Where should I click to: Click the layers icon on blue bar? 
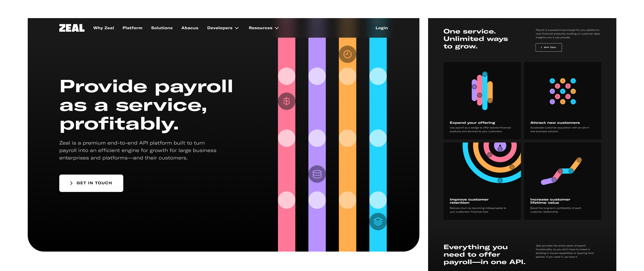pyautogui.click(x=378, y=221)
